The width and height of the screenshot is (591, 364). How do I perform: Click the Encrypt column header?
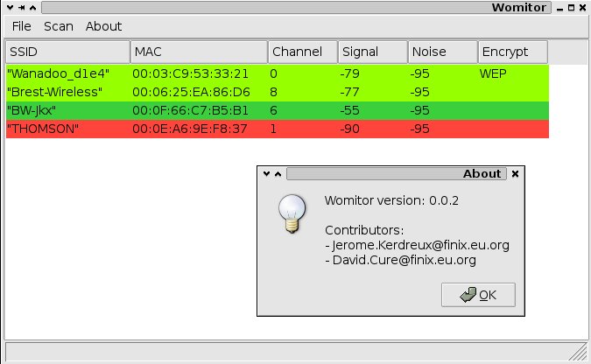coord(512,52)
